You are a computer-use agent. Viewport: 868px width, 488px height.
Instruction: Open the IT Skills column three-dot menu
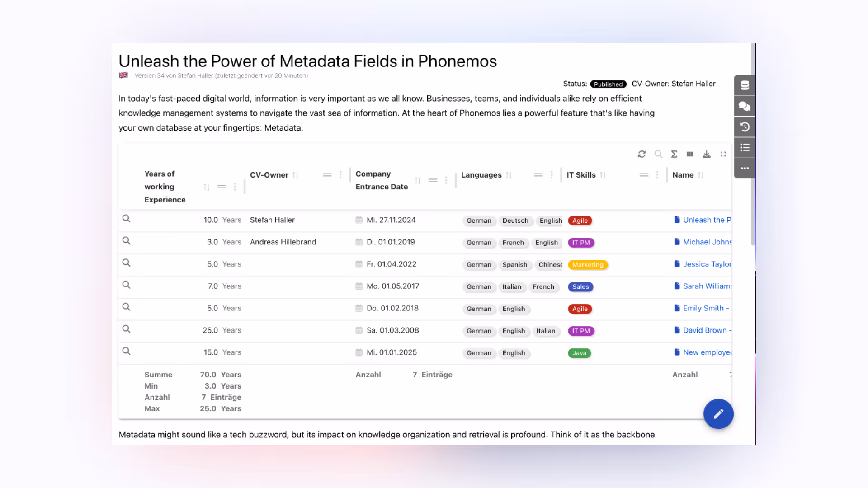(657, 175)
